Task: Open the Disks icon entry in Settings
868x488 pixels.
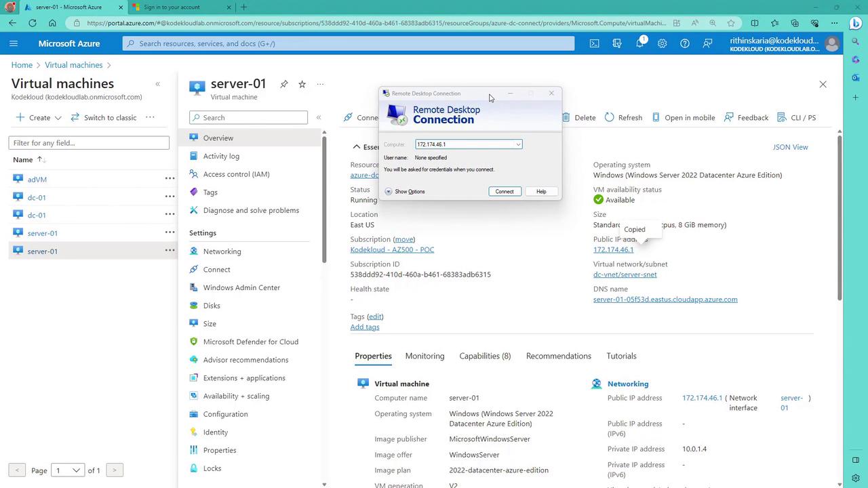Action: tap(194, 306)
